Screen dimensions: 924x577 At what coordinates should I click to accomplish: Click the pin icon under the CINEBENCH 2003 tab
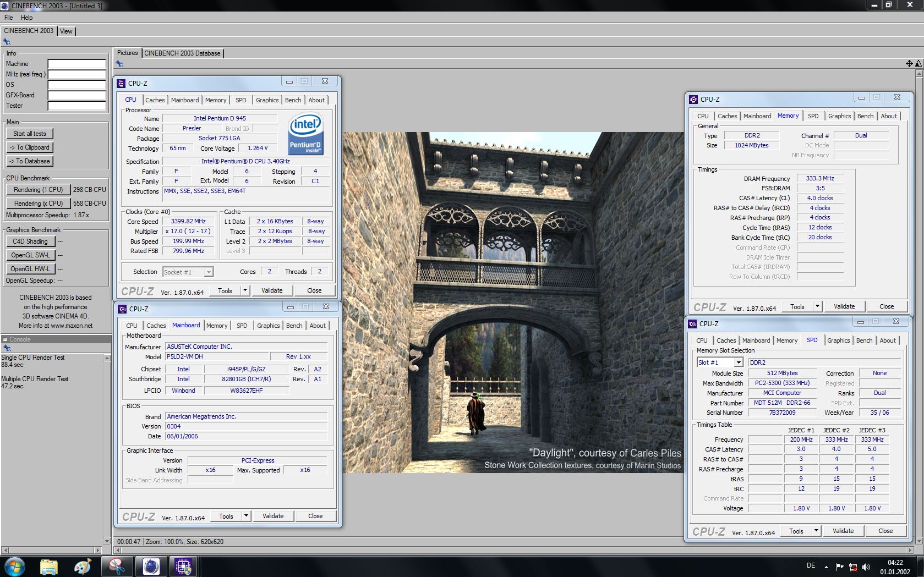[x=7, y=41]
